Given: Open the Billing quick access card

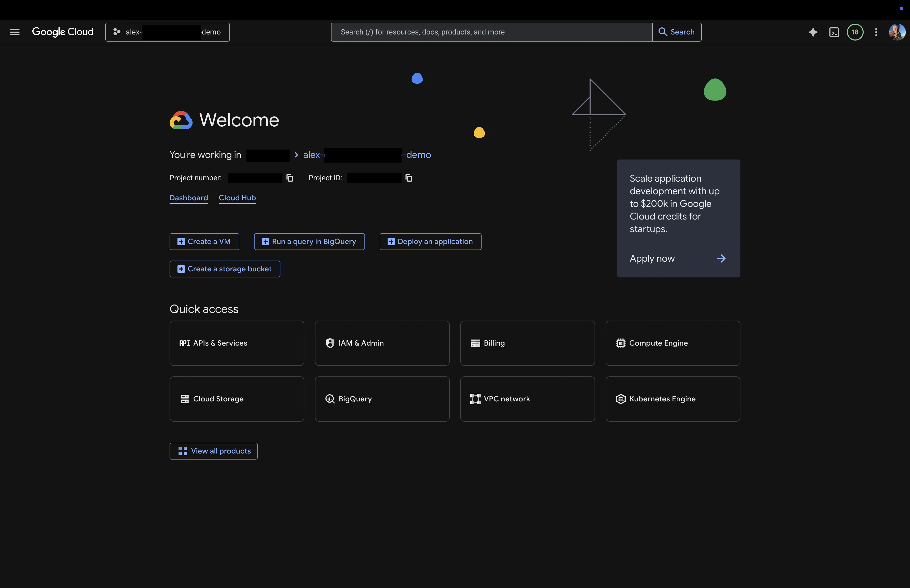Looking at the screenshot, I should 527,343.
